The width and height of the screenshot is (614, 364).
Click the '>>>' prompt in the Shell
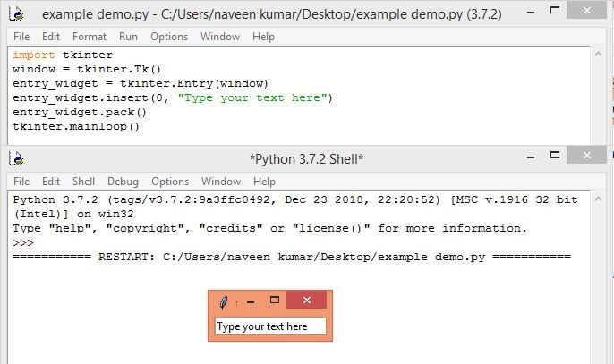23,242
